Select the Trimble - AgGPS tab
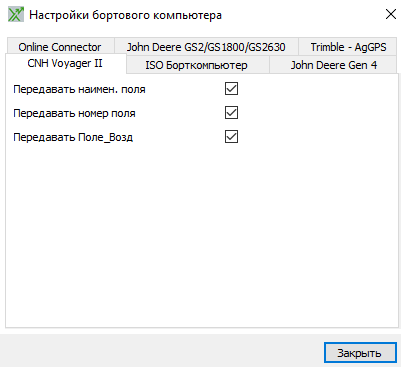The height and width of the screenshot is (367, 401). [x=348, y=47]
